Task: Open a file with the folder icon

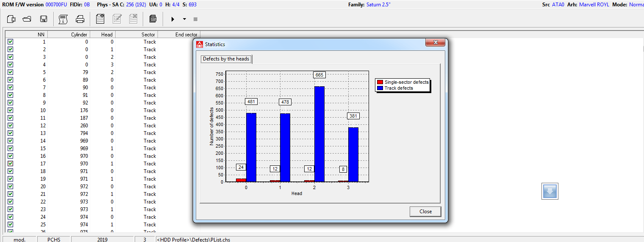Action: coord(27,19)
